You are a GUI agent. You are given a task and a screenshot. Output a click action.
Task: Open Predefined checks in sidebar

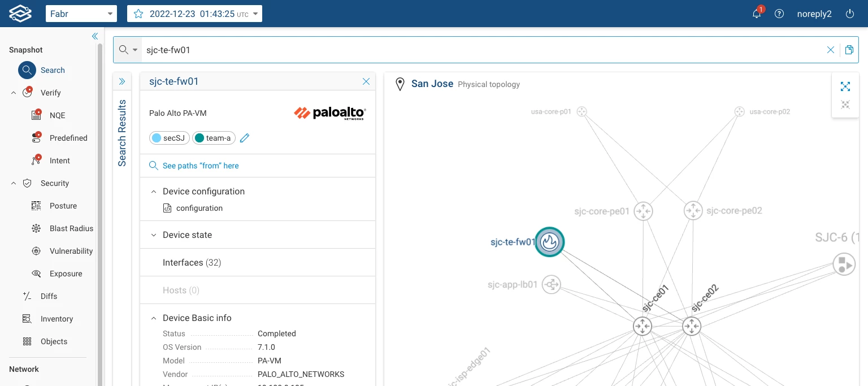[x=68, y=138]
